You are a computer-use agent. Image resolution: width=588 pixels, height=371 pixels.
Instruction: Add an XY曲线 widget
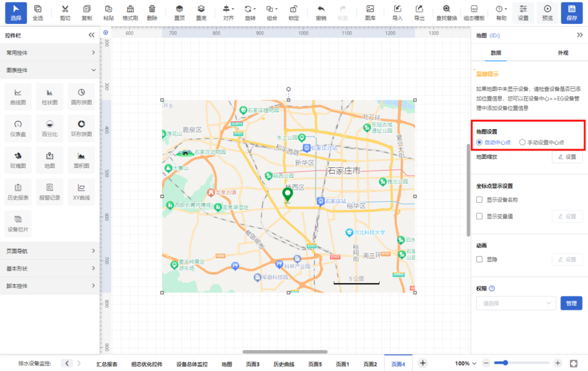(81, 192)
